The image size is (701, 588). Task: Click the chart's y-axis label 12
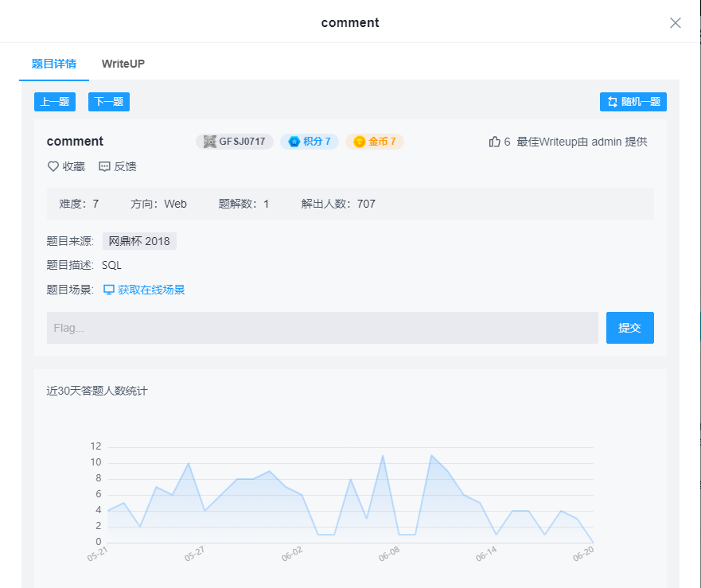coord(95,446)
